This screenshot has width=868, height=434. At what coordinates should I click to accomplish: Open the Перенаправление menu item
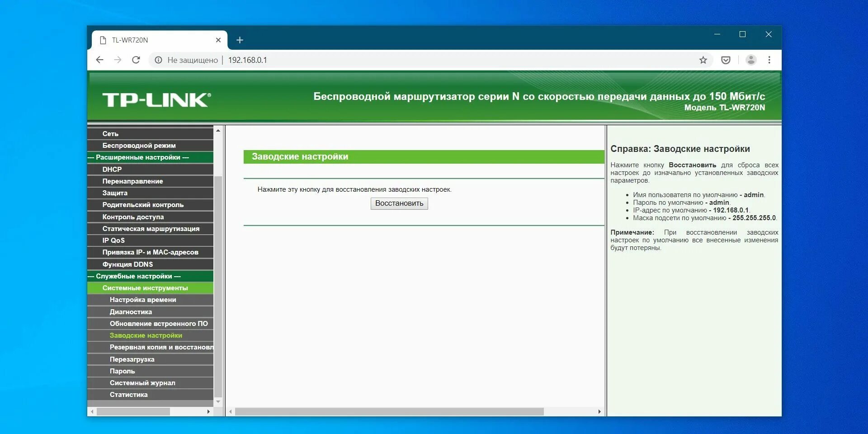(x=150, y=181)
